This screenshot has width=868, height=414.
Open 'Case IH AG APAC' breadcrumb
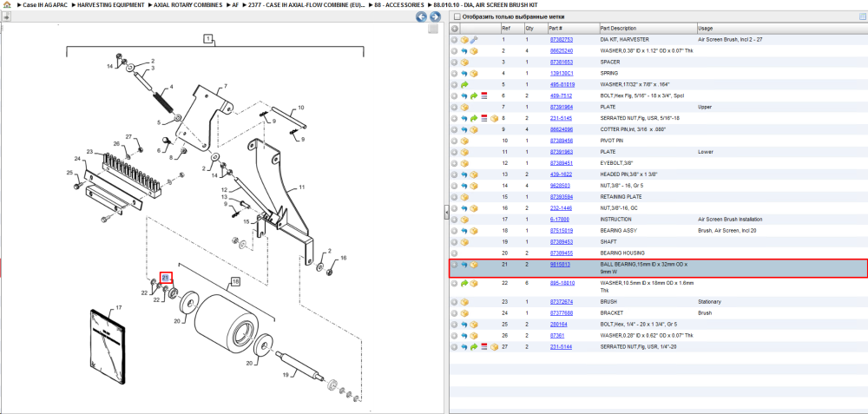(x=43, y=4)
